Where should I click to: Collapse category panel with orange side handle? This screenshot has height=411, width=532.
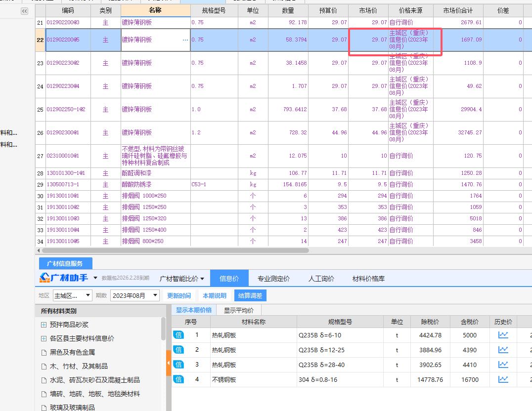coord(169,363)
